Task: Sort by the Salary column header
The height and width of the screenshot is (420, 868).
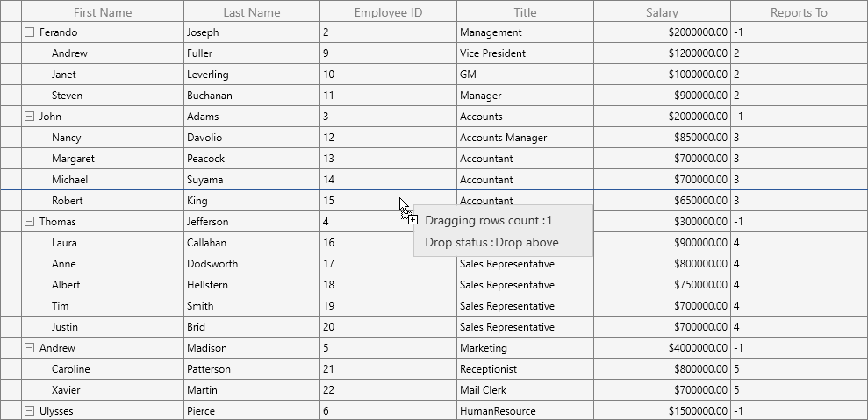Action: tap(662, 11)
